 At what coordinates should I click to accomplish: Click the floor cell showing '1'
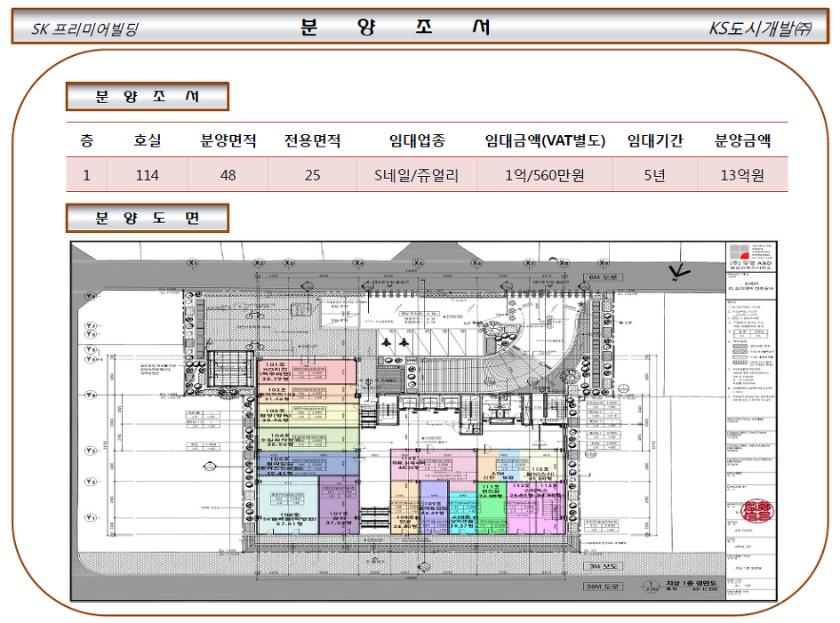coord(87,174)
